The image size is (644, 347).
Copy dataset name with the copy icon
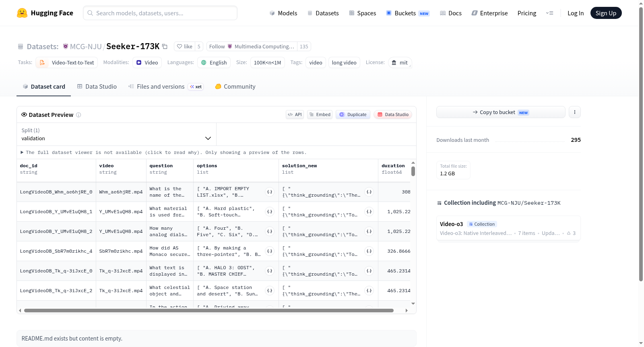[165, 46]
